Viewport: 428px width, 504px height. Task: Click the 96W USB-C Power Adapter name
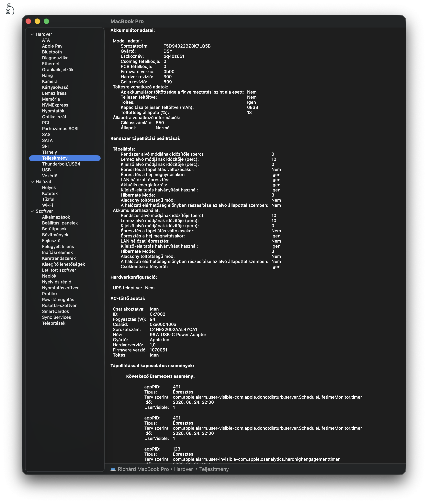178,335
